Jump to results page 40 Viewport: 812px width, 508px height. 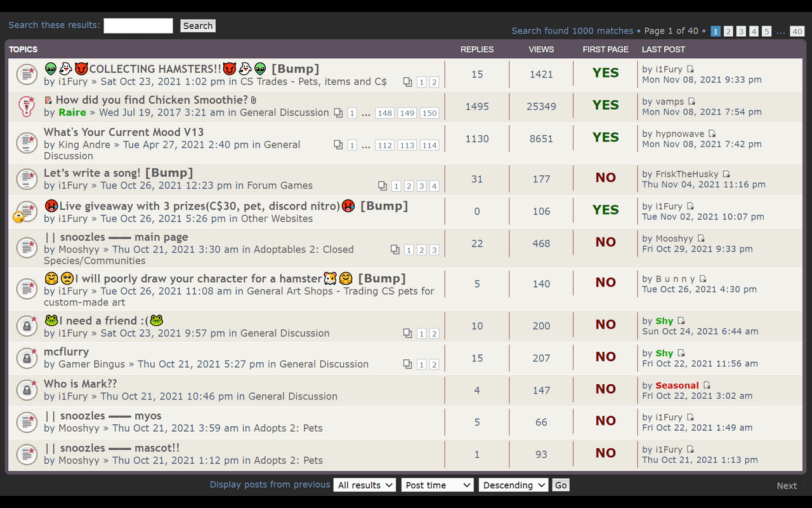[797, 31]
